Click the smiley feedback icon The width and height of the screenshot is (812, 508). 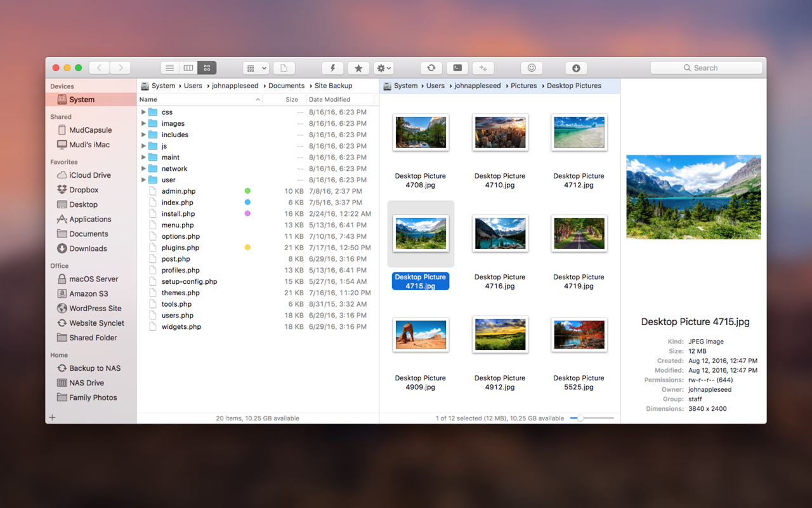pos(531,68)
